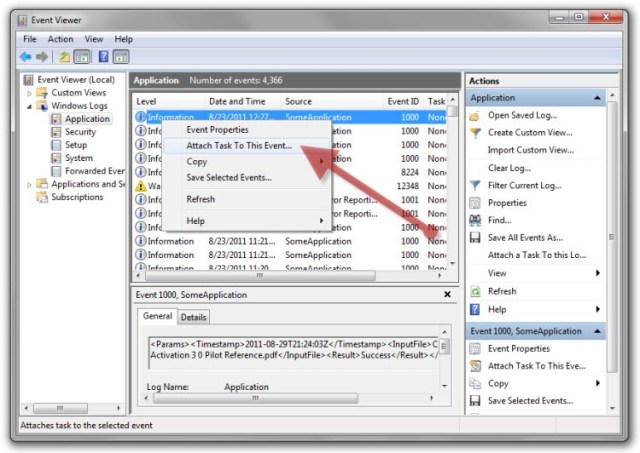This screenshot has height=453, width=640.
Task: Click the Up One Level folder icon
Action: (65, 56)
